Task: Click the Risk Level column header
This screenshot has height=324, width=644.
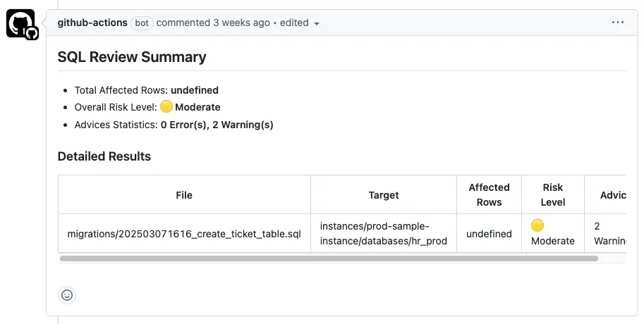Action: pyautogui.click(x=553, y=195)
